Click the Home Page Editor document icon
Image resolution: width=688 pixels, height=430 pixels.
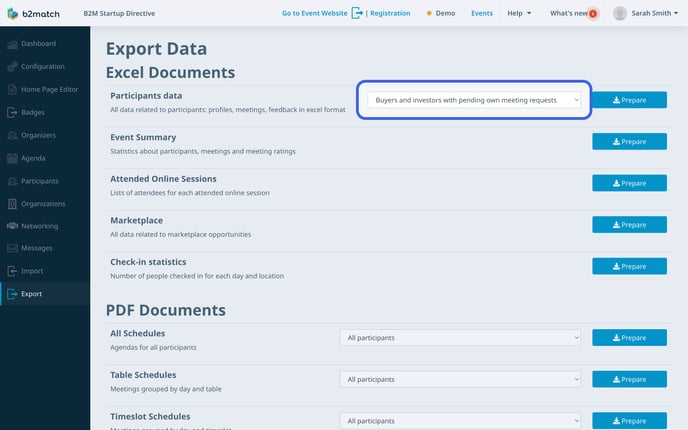pyautogui.click(x=12, y=90)
